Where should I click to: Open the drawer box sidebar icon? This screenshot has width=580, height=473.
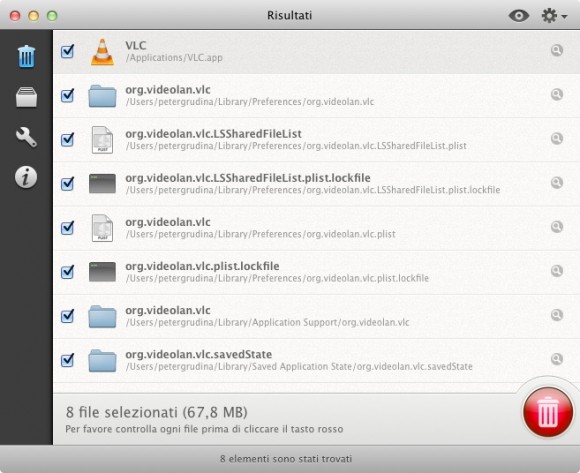pos(26,97)
